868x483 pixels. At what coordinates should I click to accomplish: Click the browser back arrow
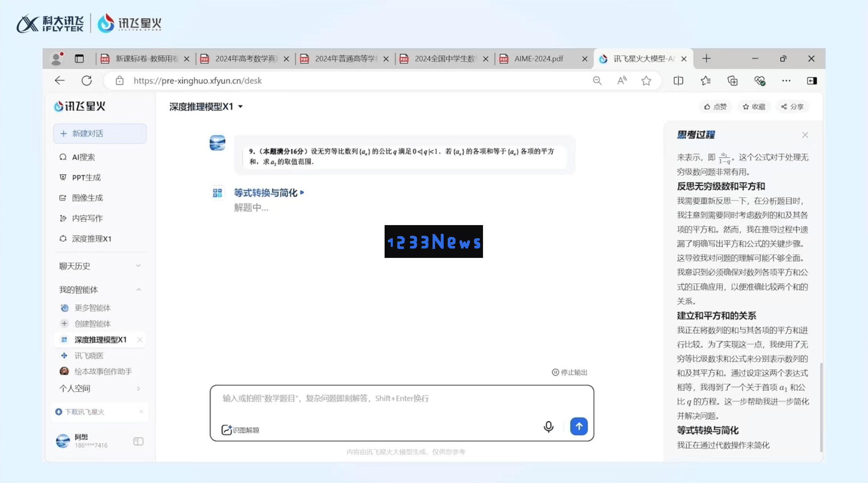pyautogui.click(x=60, y=81)
